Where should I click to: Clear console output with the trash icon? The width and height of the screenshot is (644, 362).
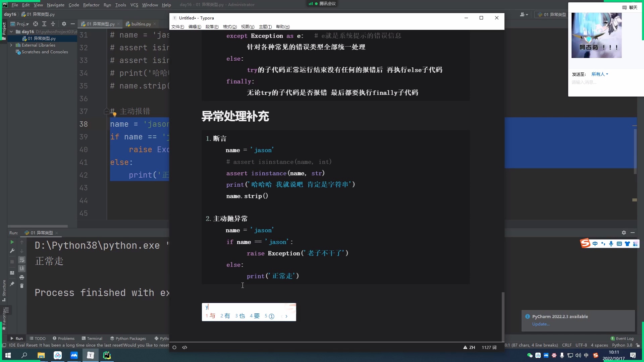coord(22,286)
